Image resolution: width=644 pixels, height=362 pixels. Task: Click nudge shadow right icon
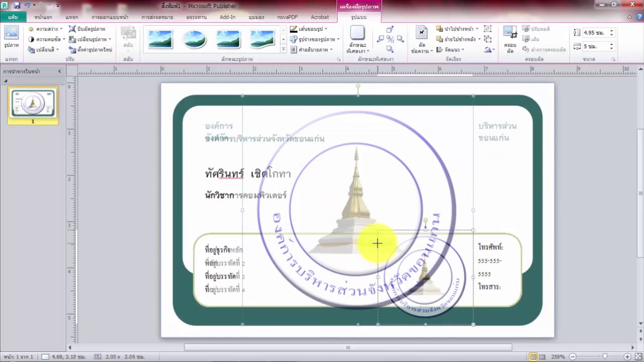tap(399, 39)
